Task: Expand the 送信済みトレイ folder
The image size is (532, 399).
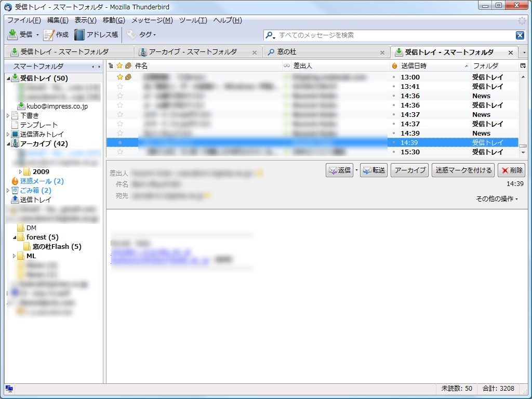Action: click(x=8, y=135)
